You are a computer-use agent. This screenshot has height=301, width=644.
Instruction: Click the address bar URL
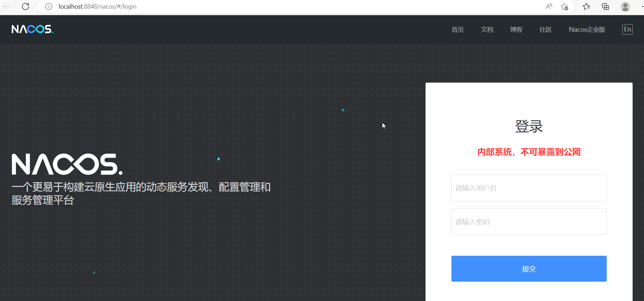(x=98, y=7)
